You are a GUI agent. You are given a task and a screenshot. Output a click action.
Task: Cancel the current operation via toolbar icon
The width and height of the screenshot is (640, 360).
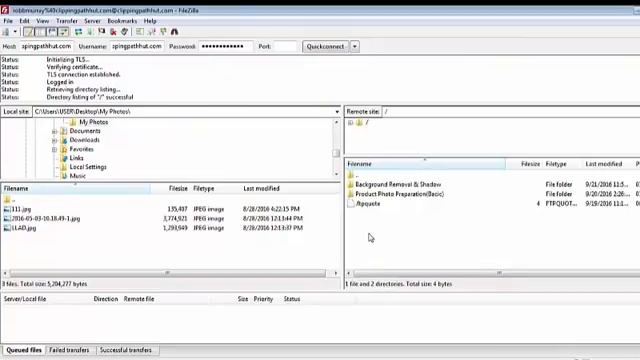coord(102,31)
